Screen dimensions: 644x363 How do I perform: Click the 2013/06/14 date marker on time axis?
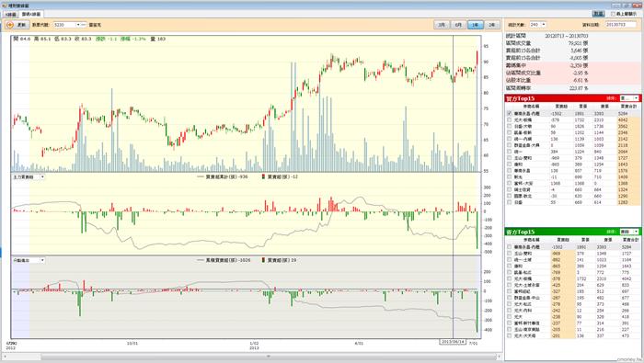tap(453, 342)
